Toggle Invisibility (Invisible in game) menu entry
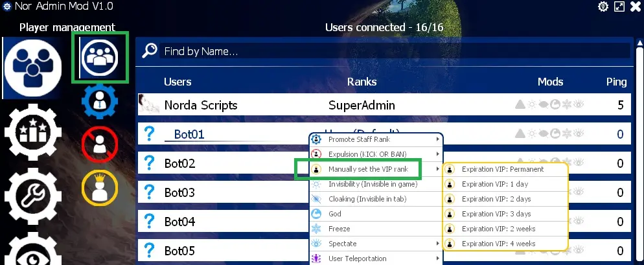 376,184
